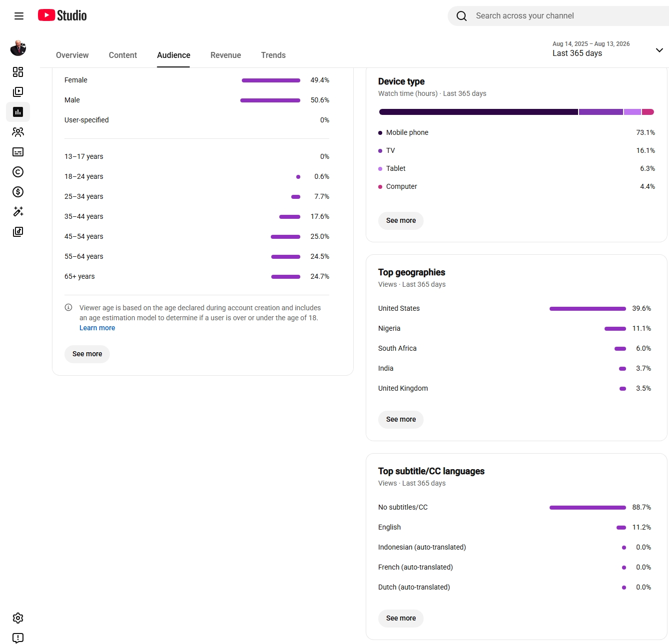Open the Customization magic wand icon
This screenshot has height=644, width=669.
(x=18, y=212)
